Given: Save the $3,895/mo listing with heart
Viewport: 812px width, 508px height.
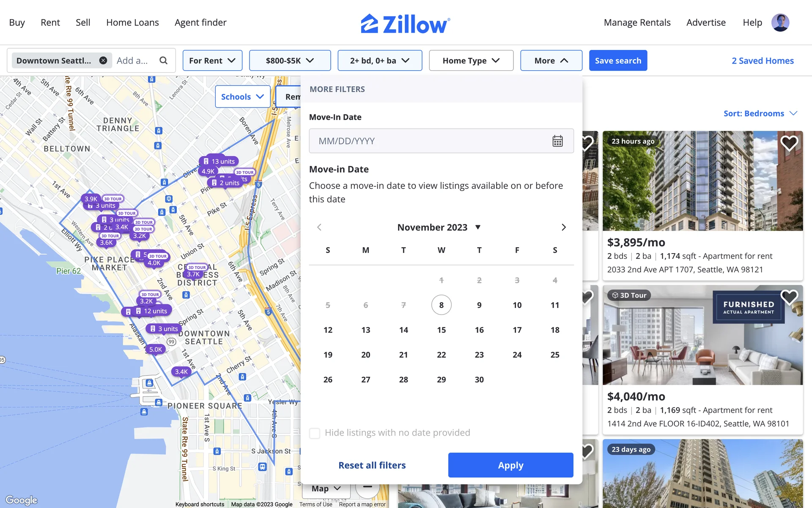Looking at the screenshot, I should [789, 143].
